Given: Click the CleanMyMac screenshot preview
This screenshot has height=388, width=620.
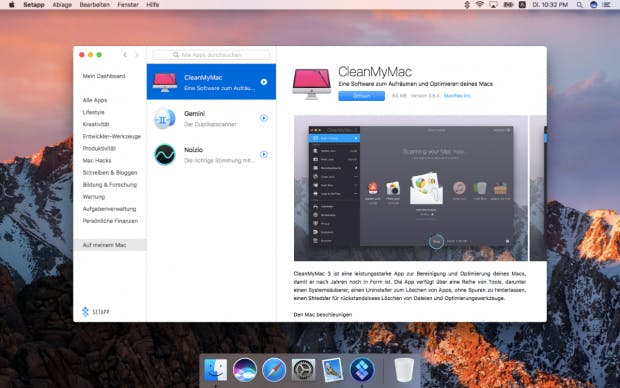Looking at the screenshot, I should pos(411,188).
